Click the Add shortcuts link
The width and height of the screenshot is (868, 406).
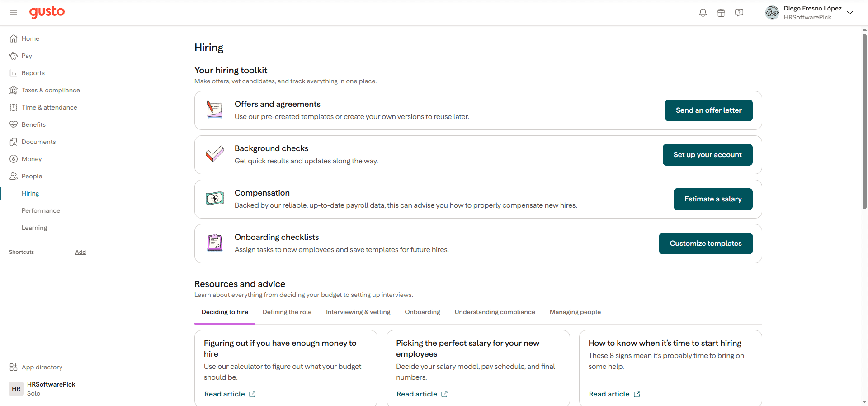coord(80,252)
